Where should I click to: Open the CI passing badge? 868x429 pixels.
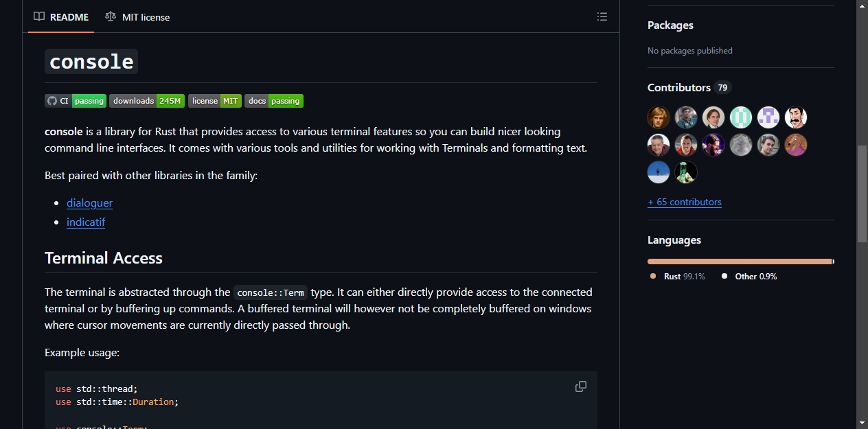(76, 101)
